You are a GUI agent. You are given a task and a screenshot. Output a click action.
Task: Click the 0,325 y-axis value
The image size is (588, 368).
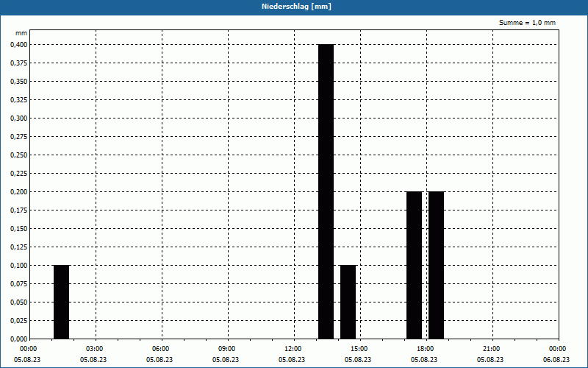tap(19, 100)
